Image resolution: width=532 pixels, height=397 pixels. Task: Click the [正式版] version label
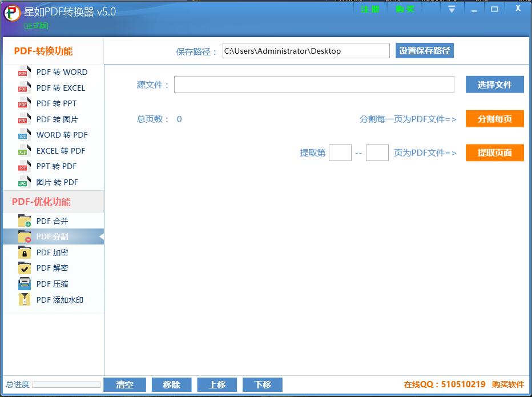point(37,26)
